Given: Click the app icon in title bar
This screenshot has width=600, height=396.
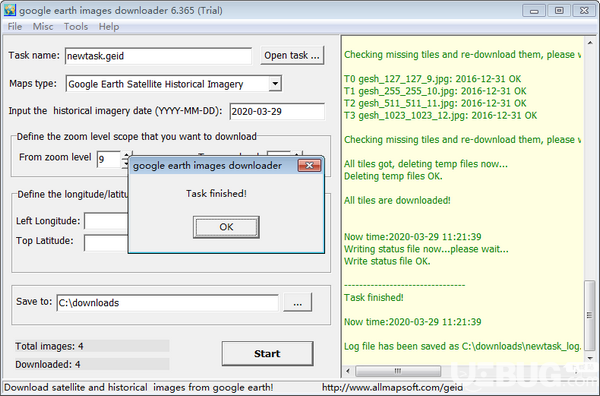Looking at the screenshot, I should [x=10, y=10].
